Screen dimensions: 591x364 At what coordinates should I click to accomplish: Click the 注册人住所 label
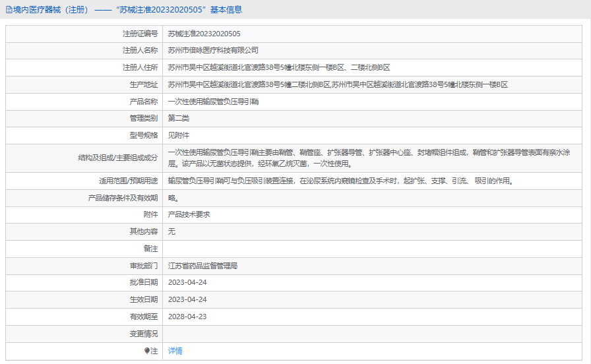140,67
